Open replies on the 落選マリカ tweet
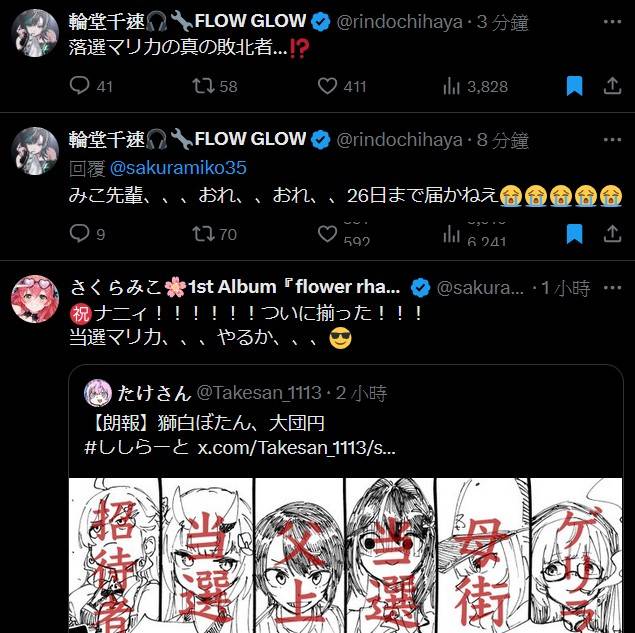The height and width of the screenshot is (633, 635). (91, 86)
